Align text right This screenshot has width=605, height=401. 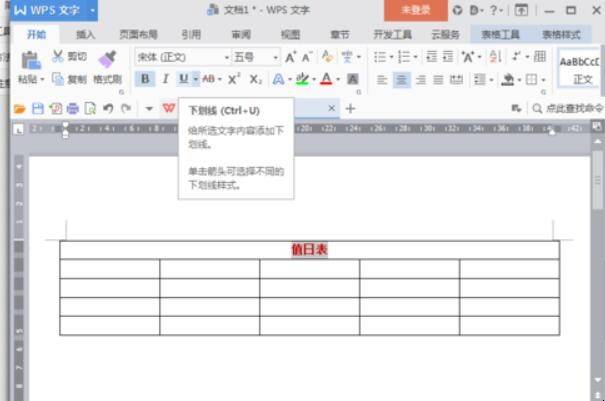[421, 80]
